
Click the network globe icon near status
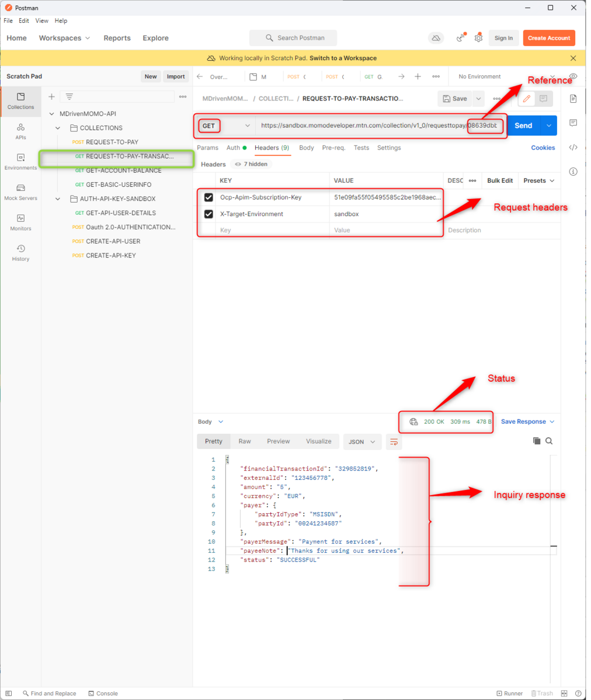[413, 422]
